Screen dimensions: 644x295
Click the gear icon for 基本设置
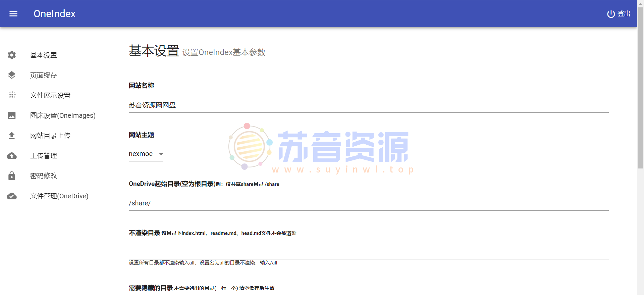12,55
